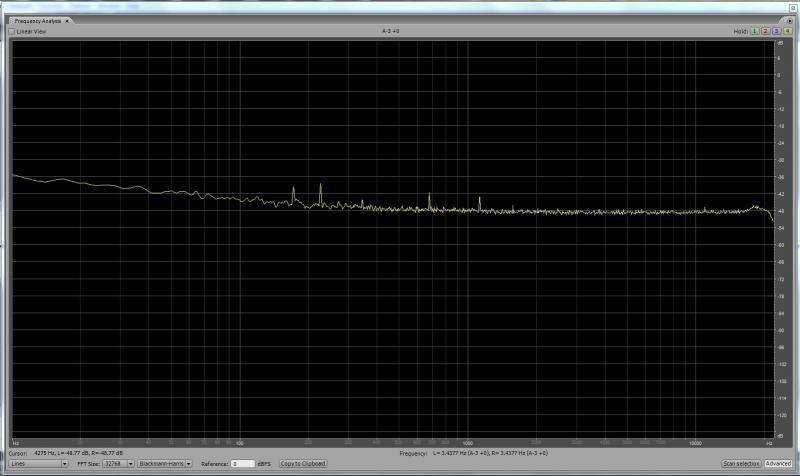Image resolution: width=800 pixels, height=476 pixels.
Task: Click the Scan selection button
Action: point(741,464)
